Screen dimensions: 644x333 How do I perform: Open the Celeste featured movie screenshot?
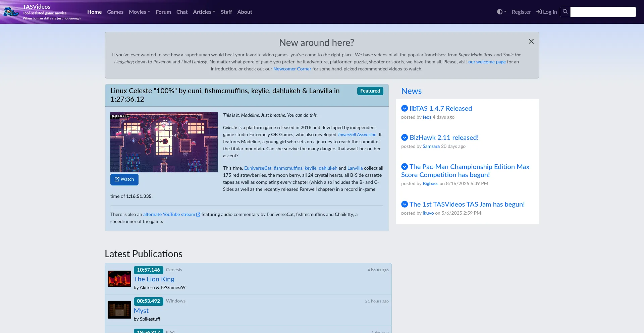[x=164, y=142]
